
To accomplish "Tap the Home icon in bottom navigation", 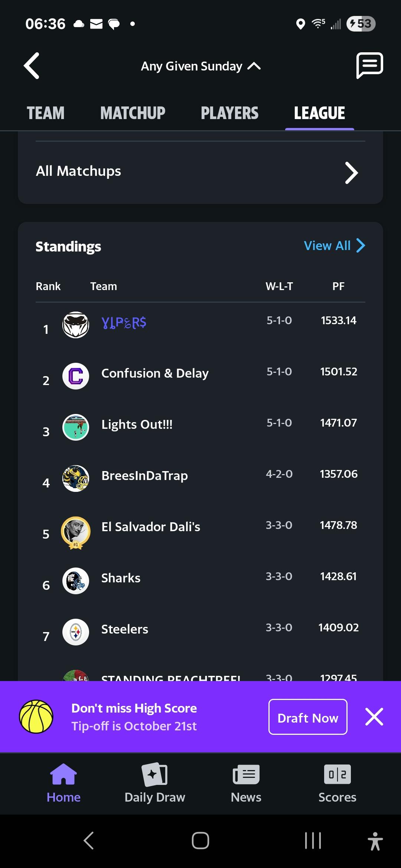I will click(63, 774).
